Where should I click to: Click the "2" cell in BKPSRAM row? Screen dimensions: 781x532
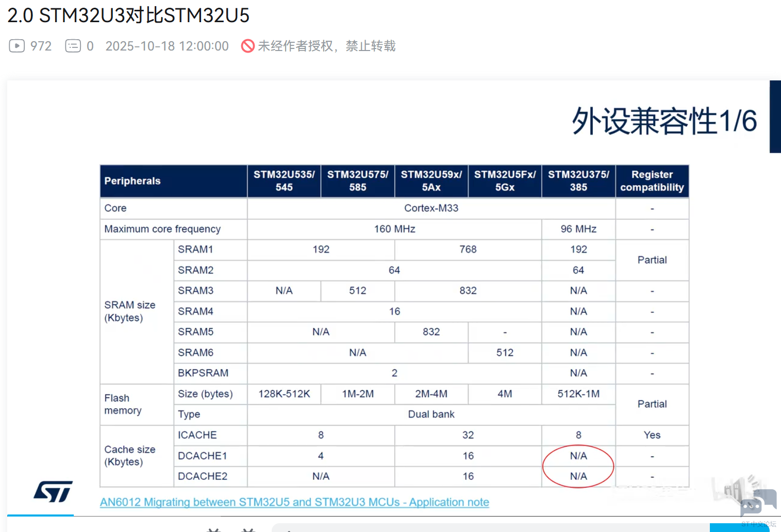coord(395,373)
